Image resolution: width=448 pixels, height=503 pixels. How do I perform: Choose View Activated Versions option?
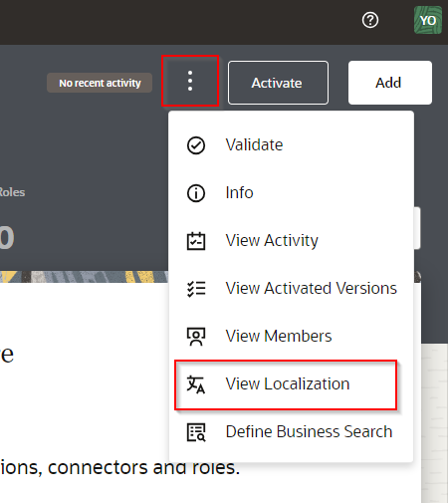click(291, 288)
